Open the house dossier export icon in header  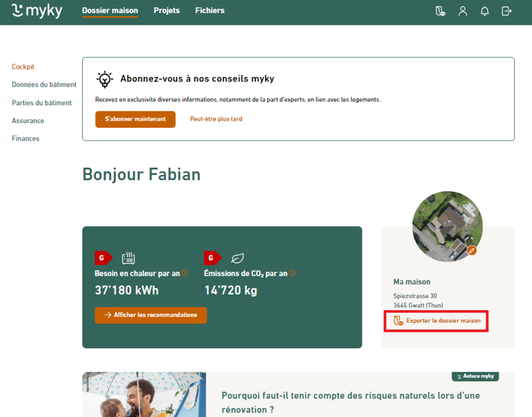440,11
